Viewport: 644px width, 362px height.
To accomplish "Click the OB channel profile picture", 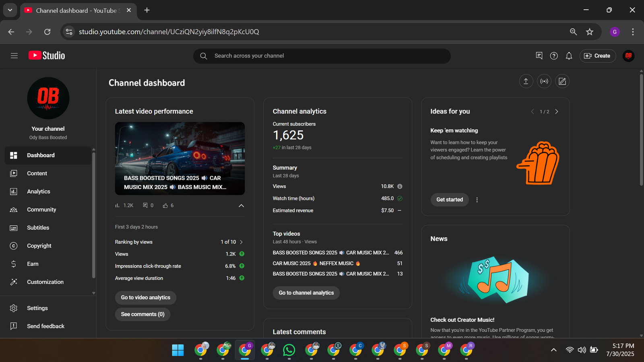I will [48, 98].
